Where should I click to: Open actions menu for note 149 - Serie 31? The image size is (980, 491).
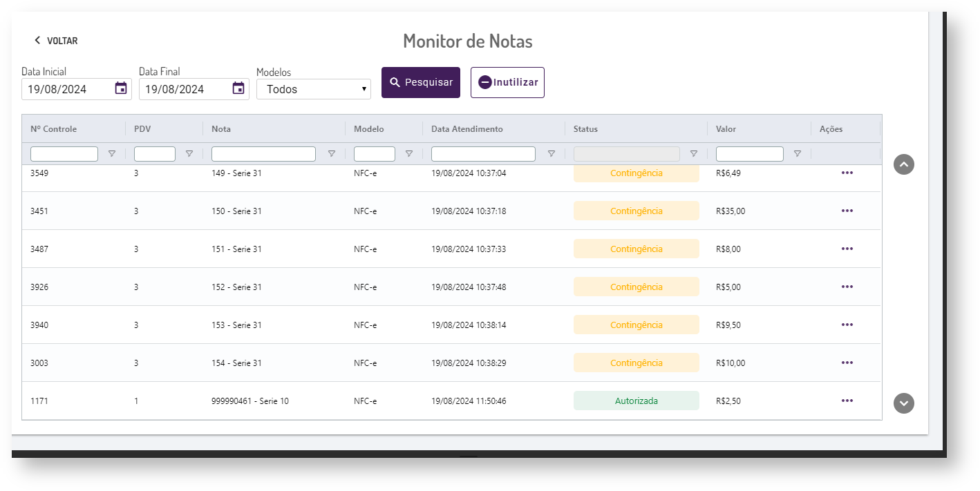847,173
